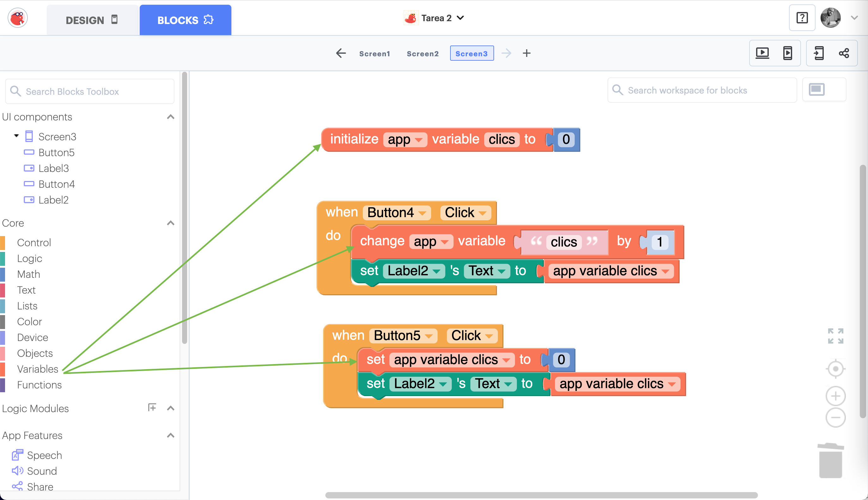Switch to the Screen2 tab
The width and height of the screenshot is (868, 500).
(422, 54)
